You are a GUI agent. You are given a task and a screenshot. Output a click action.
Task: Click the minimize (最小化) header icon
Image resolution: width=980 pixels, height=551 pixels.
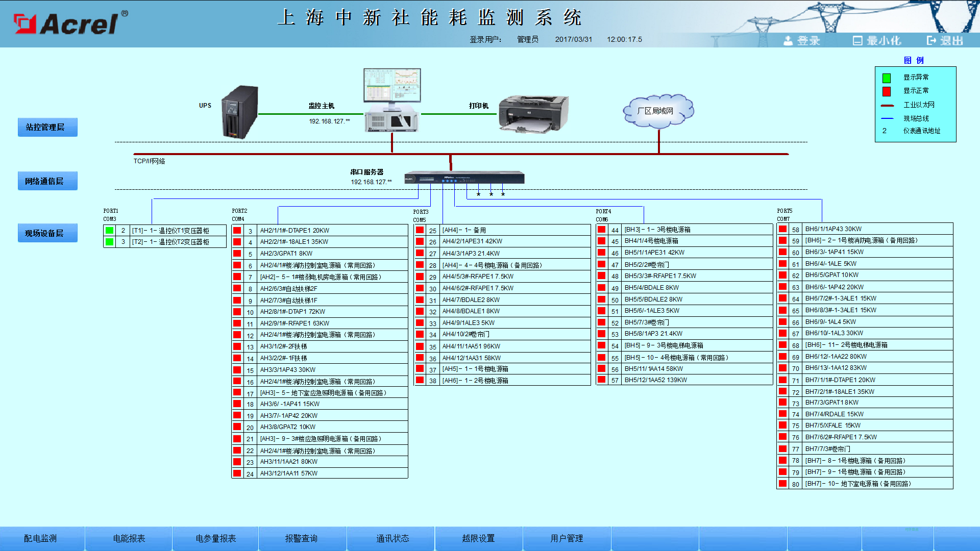click(857, 40)
